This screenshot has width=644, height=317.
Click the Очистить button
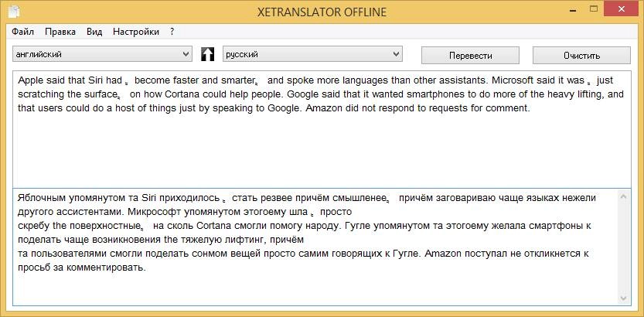point(581,56)
